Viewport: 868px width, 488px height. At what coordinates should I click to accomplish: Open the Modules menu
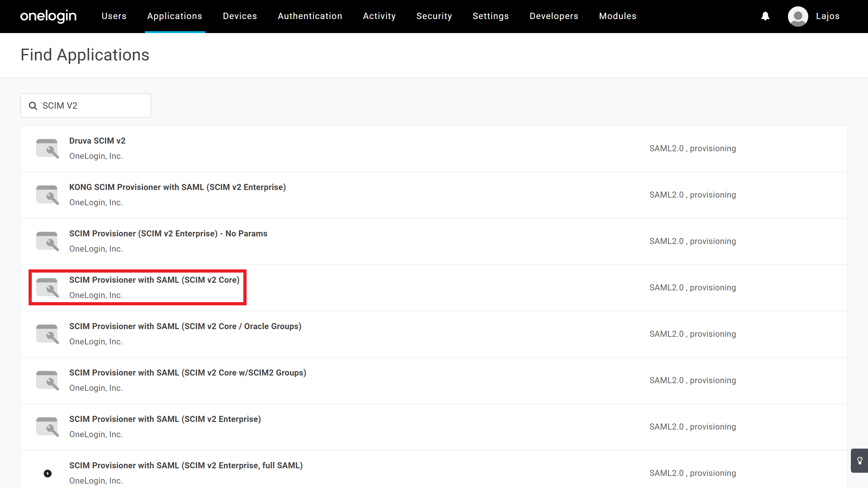(x=617, y=16)
